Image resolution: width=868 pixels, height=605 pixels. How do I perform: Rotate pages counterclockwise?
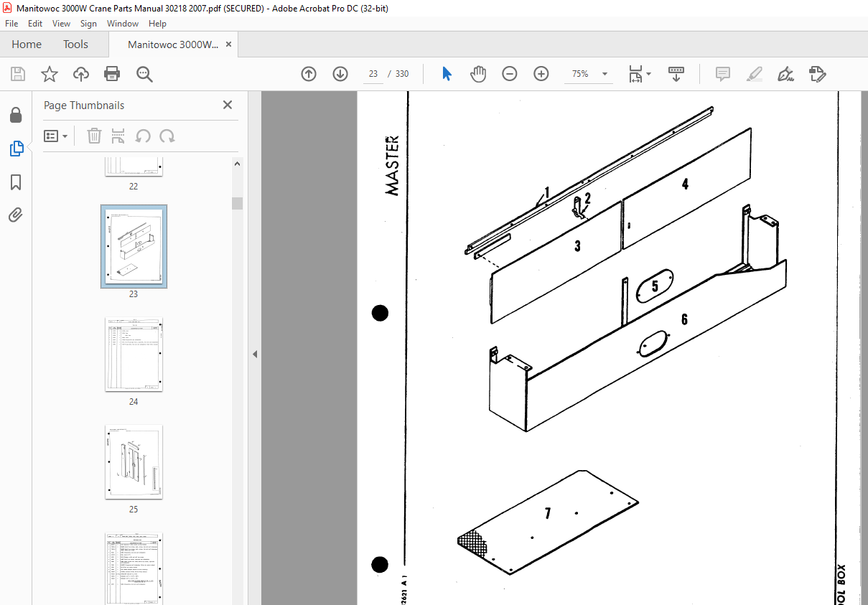(x=143, y=136)
